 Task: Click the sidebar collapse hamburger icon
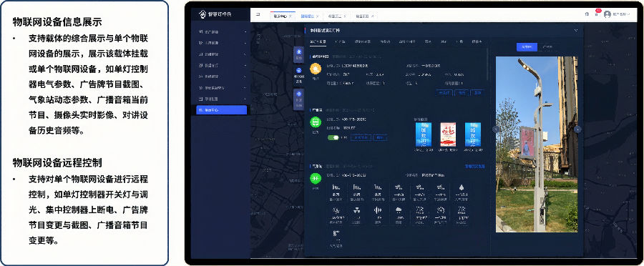(258, 15)
